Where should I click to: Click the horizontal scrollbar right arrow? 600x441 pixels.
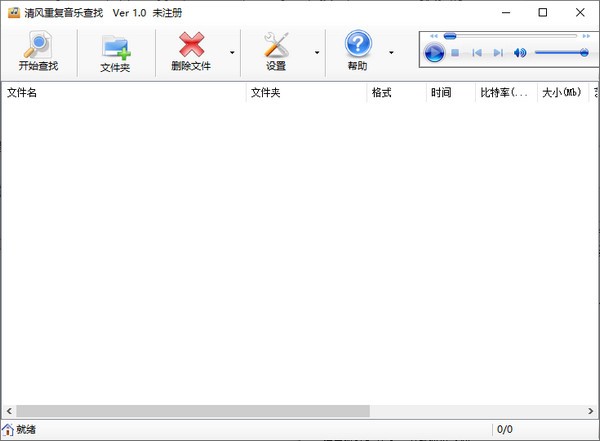coord(591,411)
